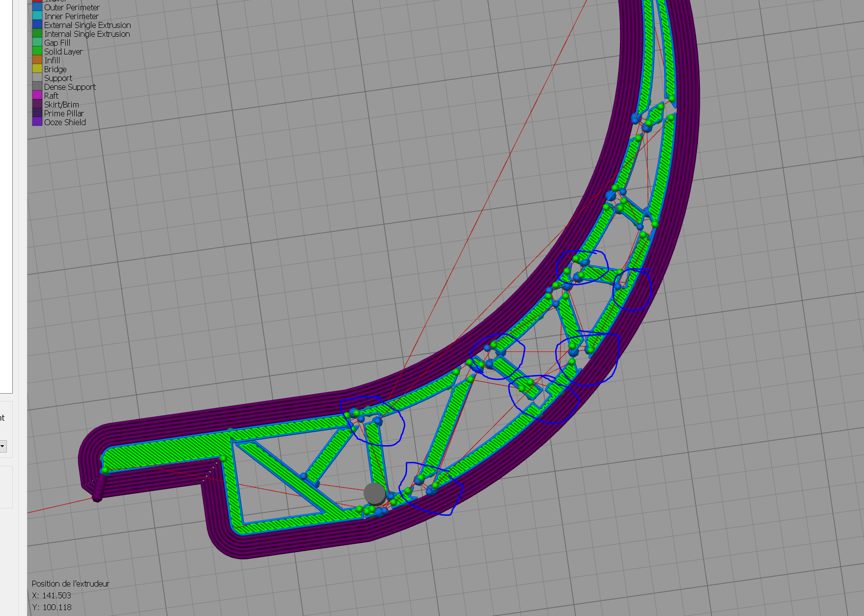Viewport: 864px width, 616px height.
Task: Click the "Ooze Shield" legend label
Action: pos(65,122)
